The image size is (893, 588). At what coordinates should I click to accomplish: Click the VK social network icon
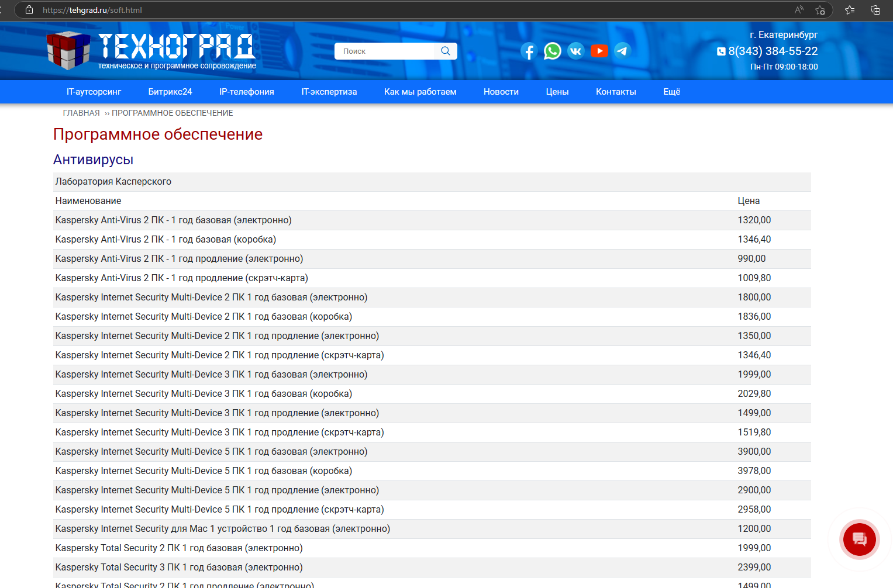[576, 51]
